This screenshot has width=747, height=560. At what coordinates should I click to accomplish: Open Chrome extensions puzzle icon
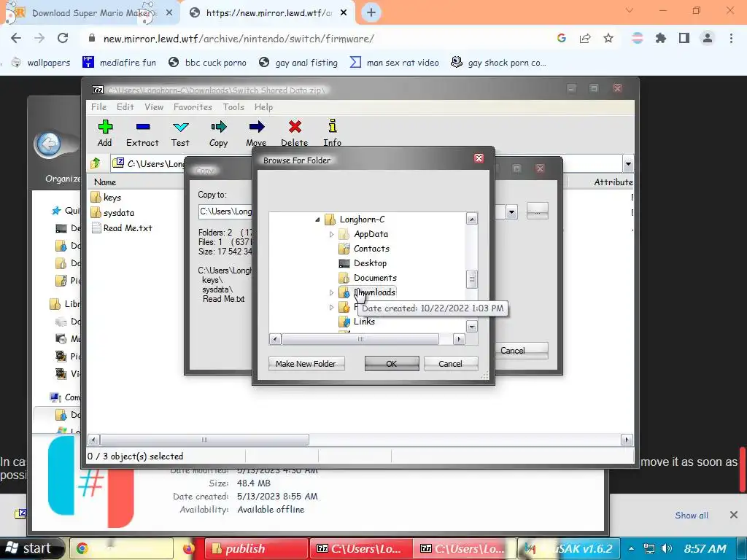660,38
